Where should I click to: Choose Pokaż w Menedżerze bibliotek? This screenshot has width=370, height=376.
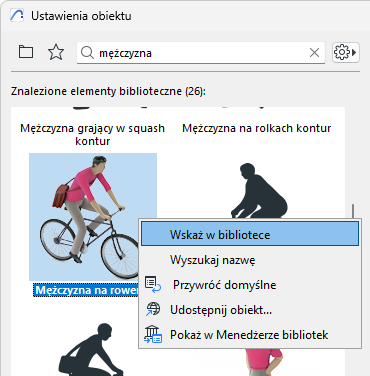[x=249, y=335]
